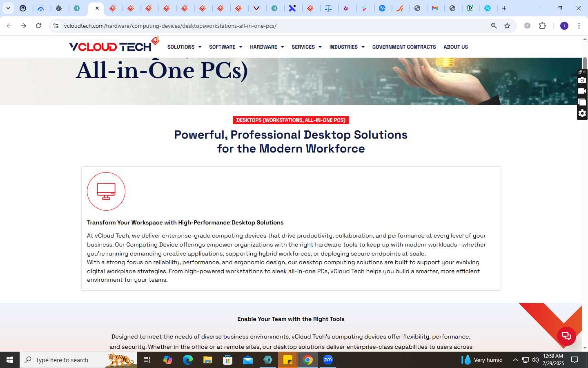
Task: Click the Powerful, Professional Desktop Solutions heading
Action: click(x=291, y=141)
